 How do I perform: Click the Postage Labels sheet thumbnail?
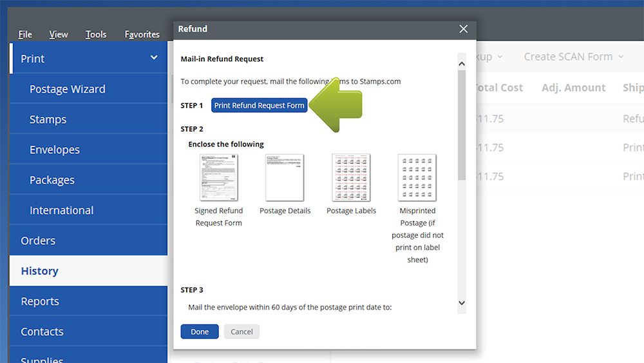click(351, 178)
